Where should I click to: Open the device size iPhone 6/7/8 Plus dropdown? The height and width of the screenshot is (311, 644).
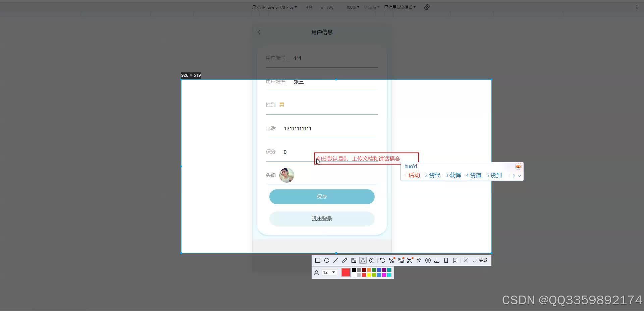click(x=274, y=7)
